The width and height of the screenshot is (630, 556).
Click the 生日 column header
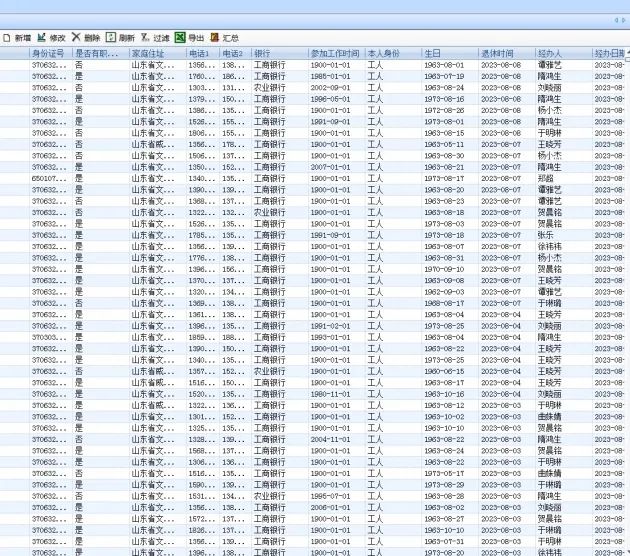tap(432, 53)
